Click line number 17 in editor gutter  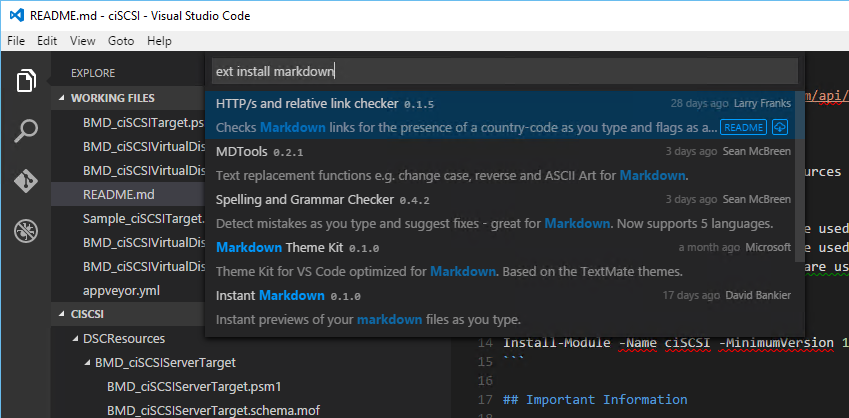(486, 400)
